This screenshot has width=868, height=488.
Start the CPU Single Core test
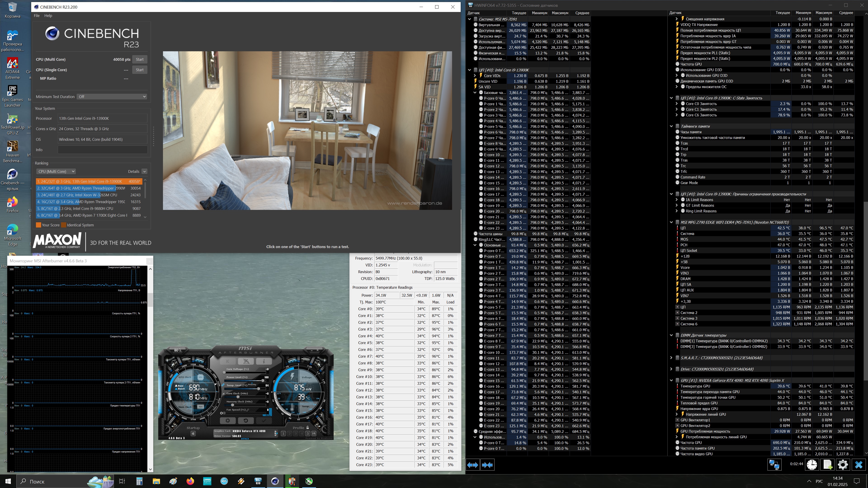click(x=139, y=70)
